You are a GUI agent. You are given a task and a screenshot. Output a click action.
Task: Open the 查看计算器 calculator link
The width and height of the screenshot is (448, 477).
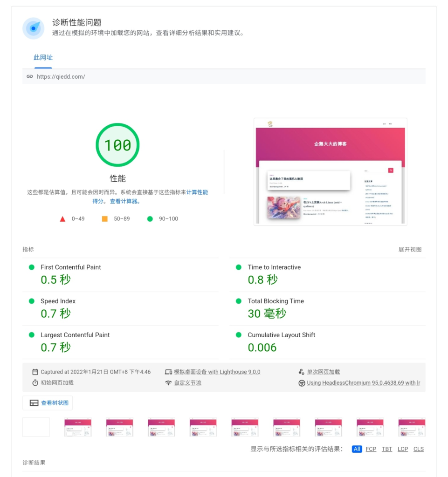click(x=125, y=202)
